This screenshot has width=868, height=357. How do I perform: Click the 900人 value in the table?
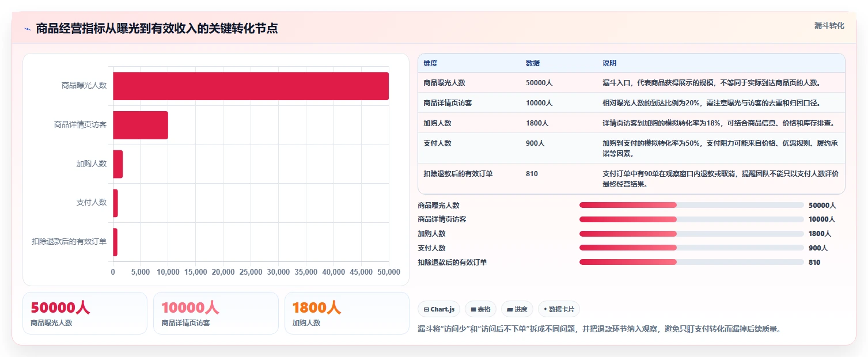(x=535, y=143)
